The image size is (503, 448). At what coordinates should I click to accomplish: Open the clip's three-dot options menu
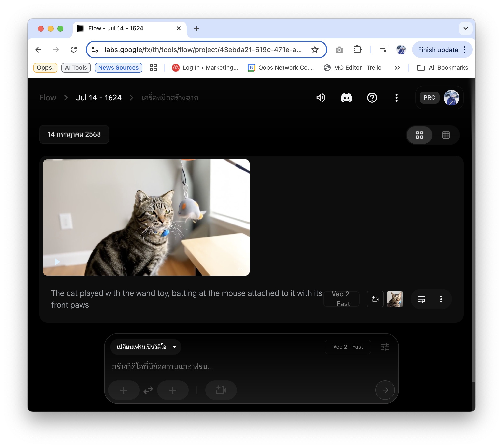pyautogui.click(x=441, y=299)
